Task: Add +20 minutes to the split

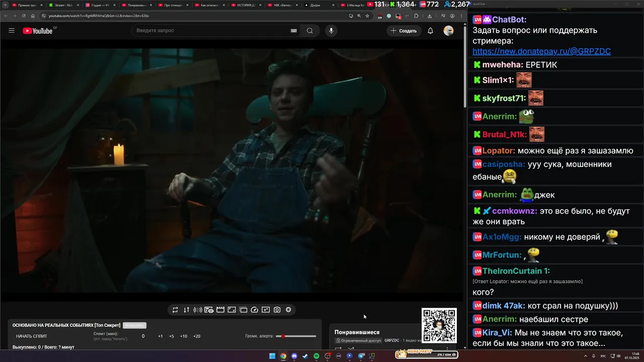Action: tap(197, 336)
